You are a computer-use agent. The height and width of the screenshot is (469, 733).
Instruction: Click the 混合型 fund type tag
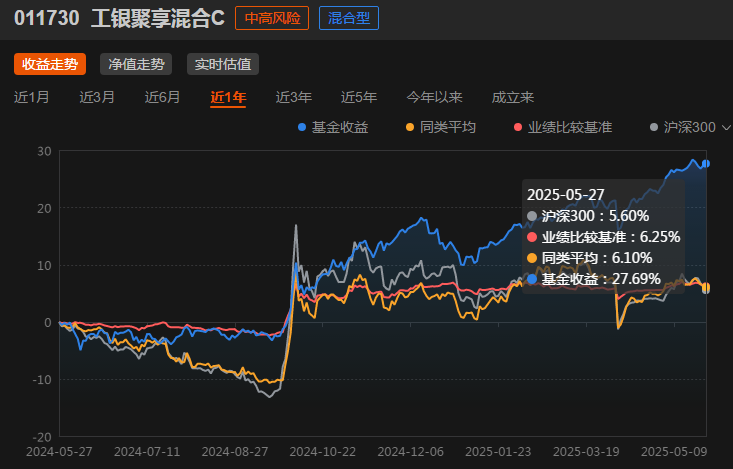point(349,18)
